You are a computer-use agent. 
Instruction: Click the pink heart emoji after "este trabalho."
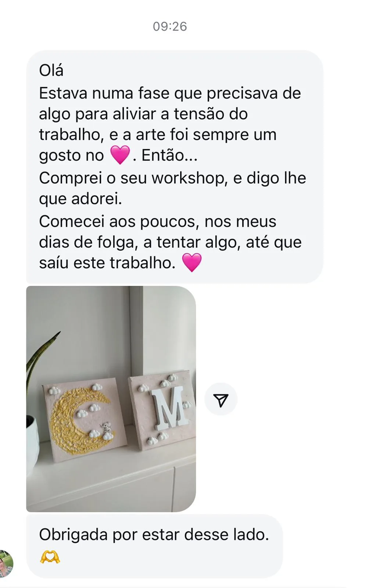pyautogui.click(x=192, y=262)
